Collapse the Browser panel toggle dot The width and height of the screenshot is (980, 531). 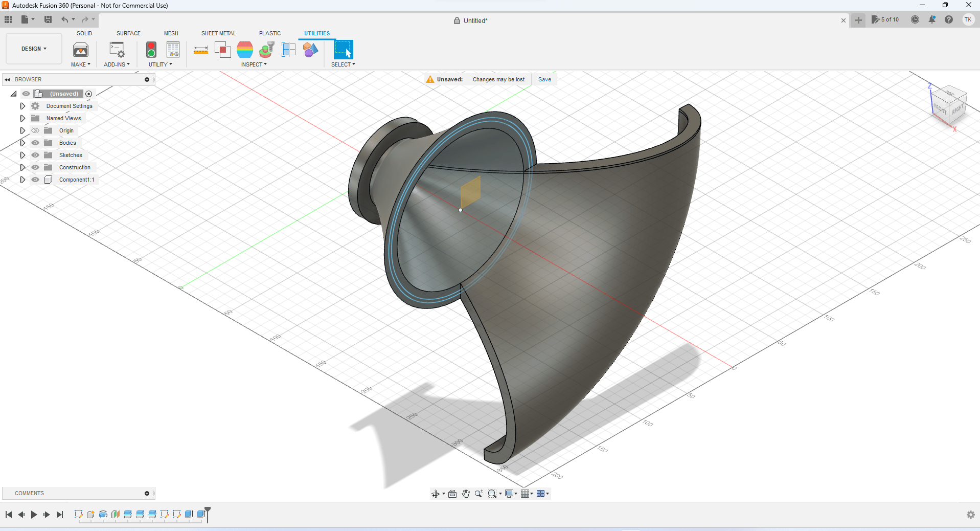[147, 79]
